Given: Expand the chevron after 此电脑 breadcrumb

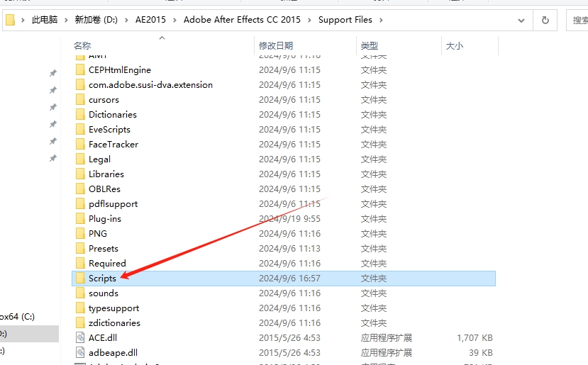Looking at the screenshot, I should [66, 20].
